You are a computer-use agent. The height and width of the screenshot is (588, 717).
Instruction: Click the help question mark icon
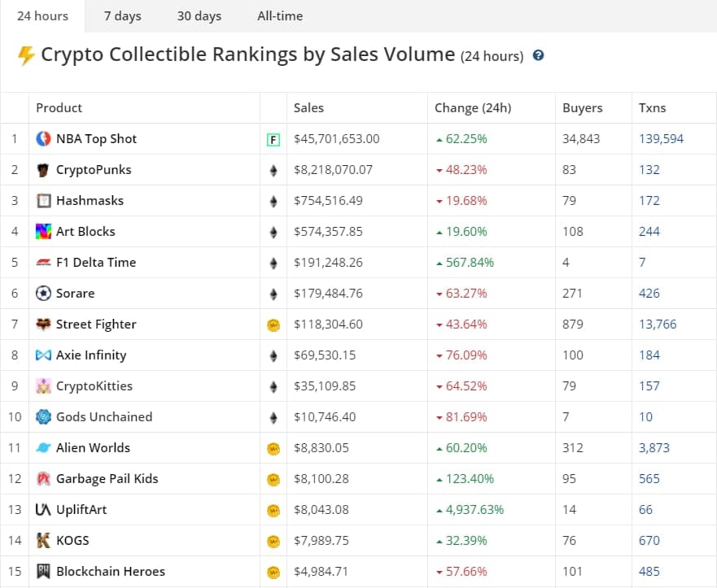coord(538,56)
